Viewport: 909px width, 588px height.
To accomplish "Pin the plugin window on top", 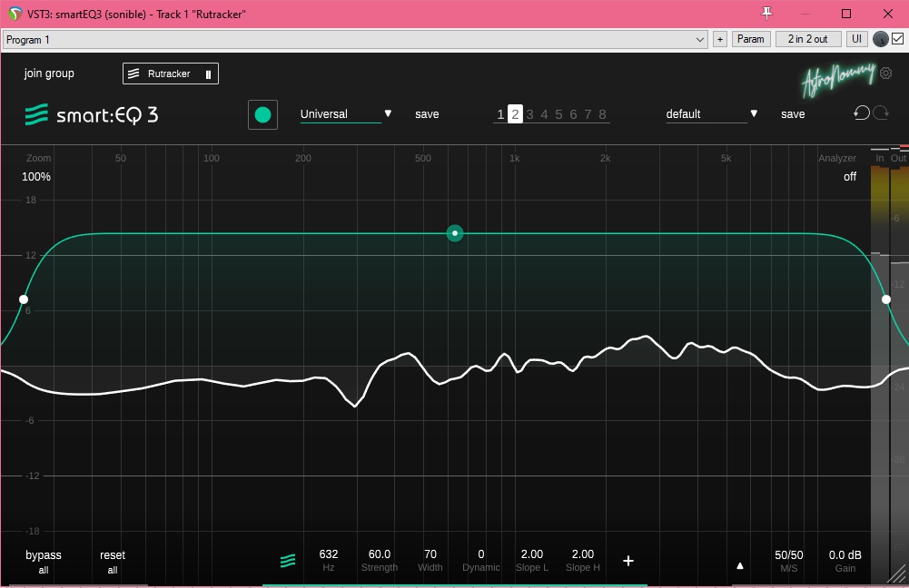I will coord(766,14).
